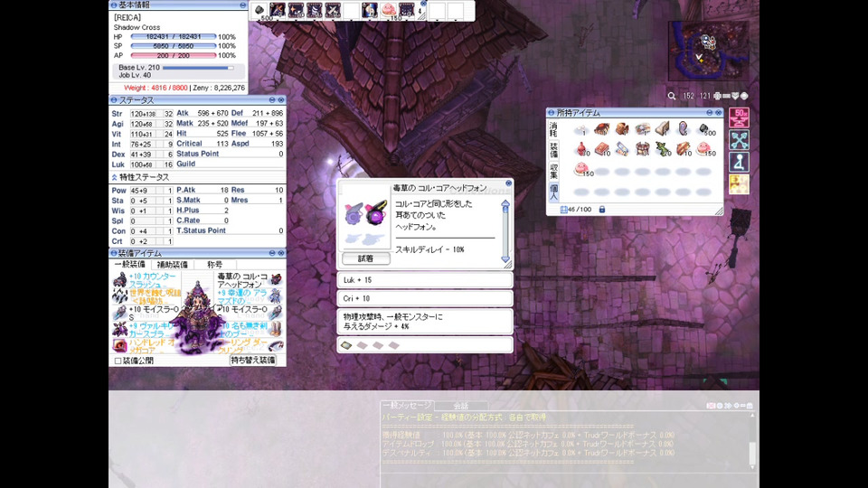This screenshot has height=488, width=868.
Task: Click the SP bar in basic info
Action: (174, 46)
